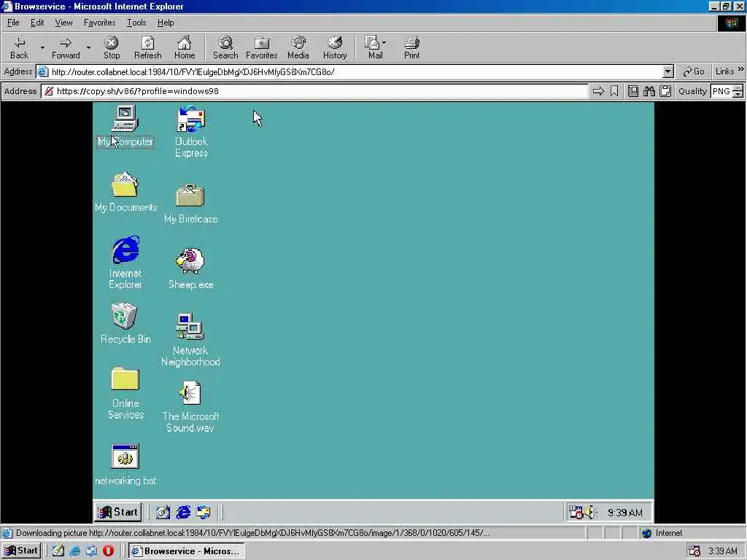Click the copy.sh Browservice address field
Screen dimensions: 747x560
pos(314,91)
